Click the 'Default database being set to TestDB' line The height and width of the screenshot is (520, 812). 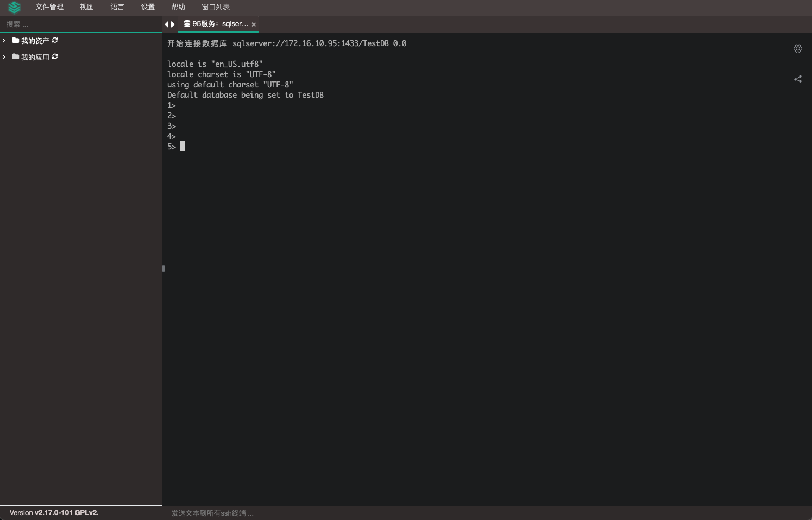[x=246, y=95]
